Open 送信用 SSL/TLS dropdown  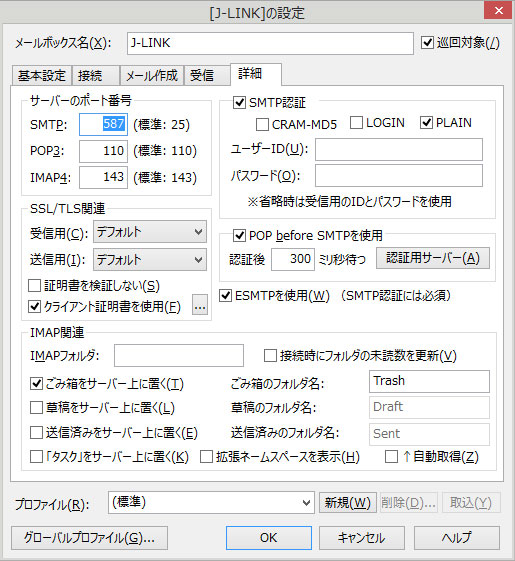coord(150,259)
